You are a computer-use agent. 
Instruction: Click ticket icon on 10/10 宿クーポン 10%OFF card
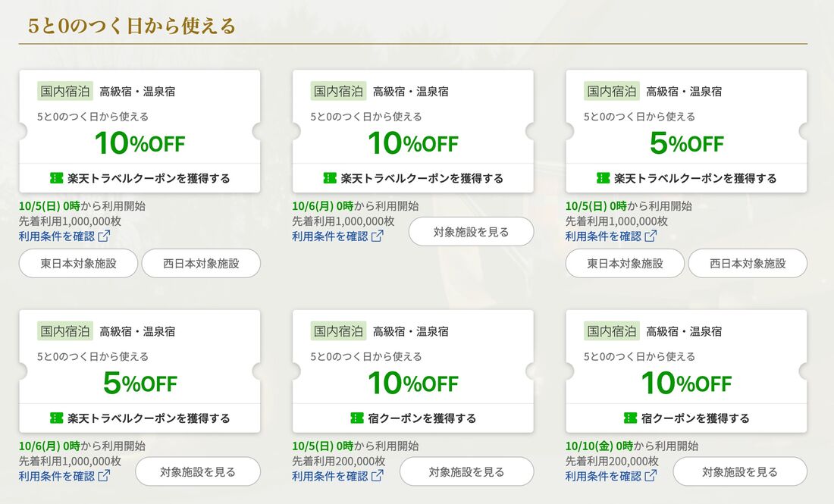(630, 418)
